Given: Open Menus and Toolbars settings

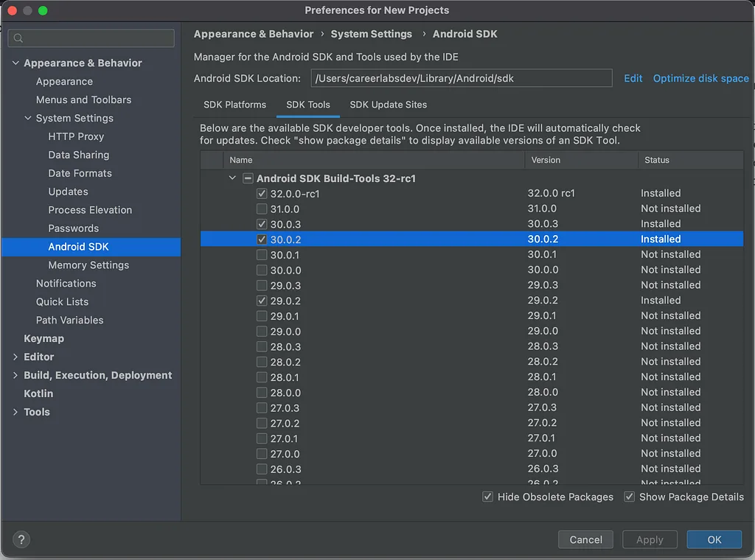Looking at the screenshot, I should tap(83, 99).
